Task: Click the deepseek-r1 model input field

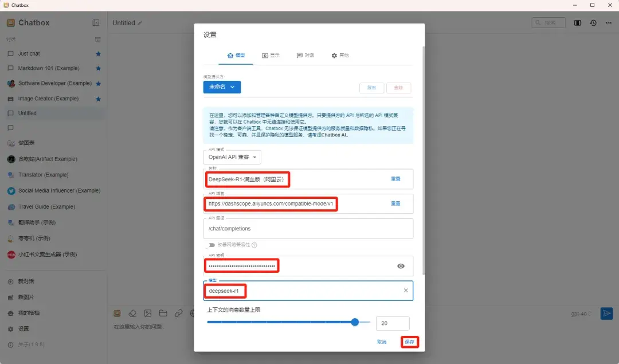Action: pyautogui.click(x=308, y=291)
